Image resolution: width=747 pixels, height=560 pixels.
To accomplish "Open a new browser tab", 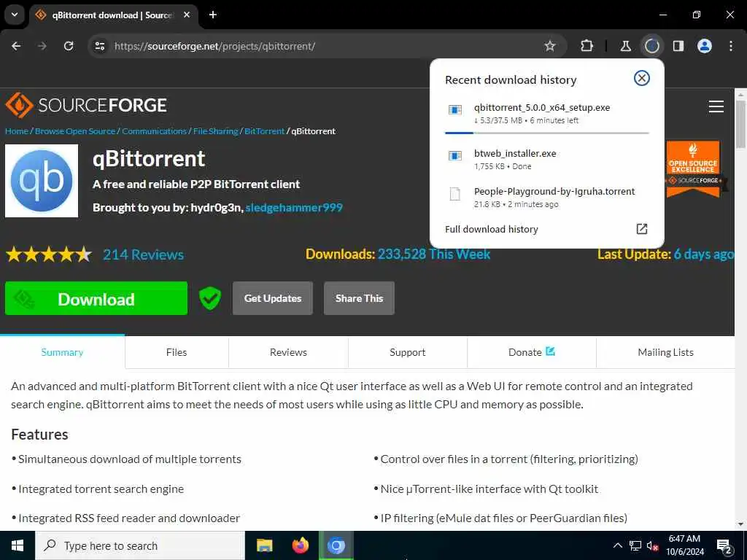I will pos(213,15).
